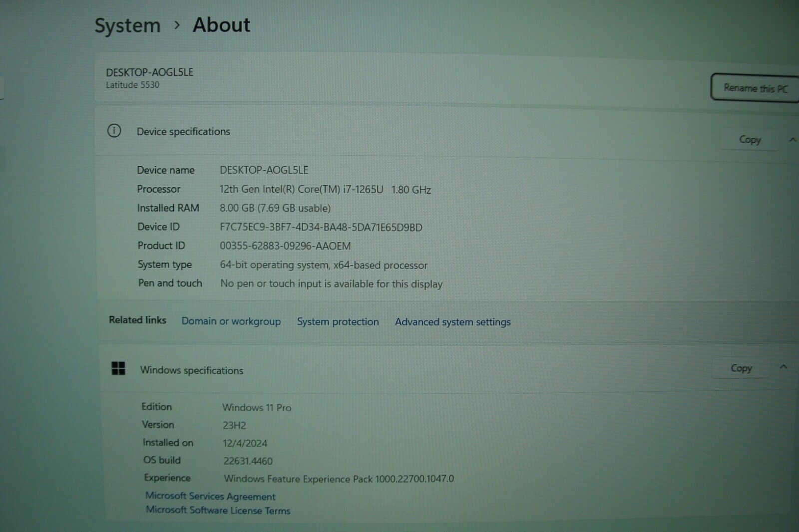Click the Windows specifications heading
Screen dimensions: 799x532
(192, 370)
